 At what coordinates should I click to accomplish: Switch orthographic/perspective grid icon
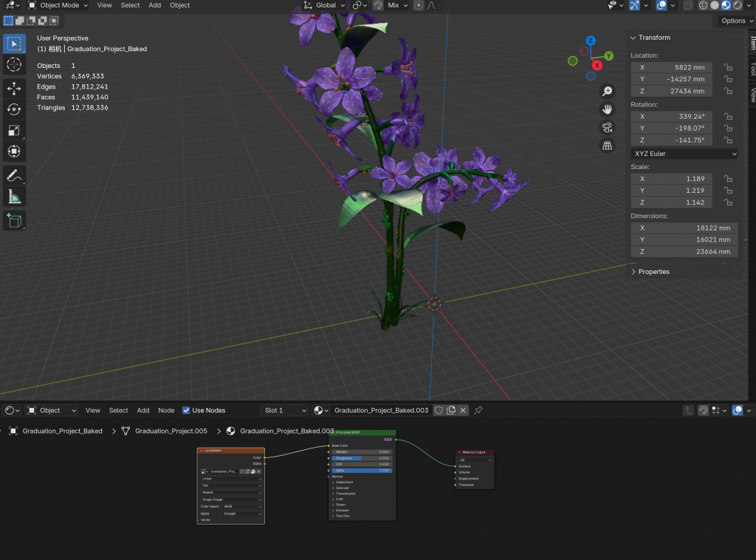click(x=607, y=146)
